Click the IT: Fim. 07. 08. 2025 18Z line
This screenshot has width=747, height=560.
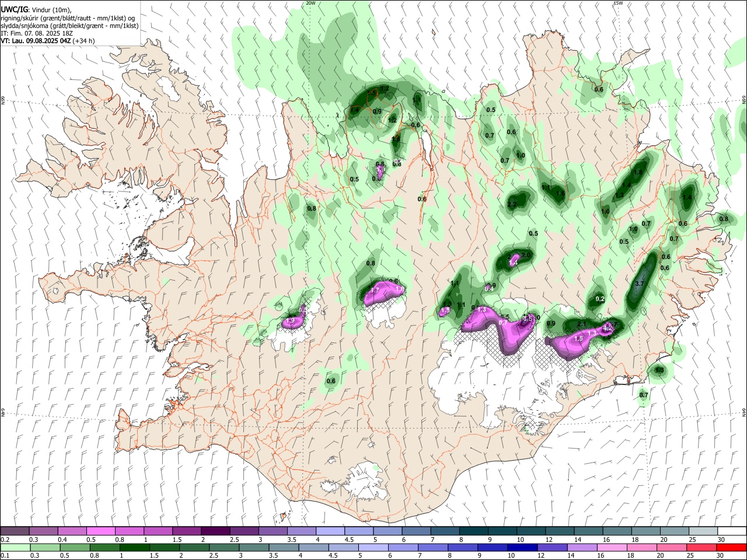tap(36, 33)
